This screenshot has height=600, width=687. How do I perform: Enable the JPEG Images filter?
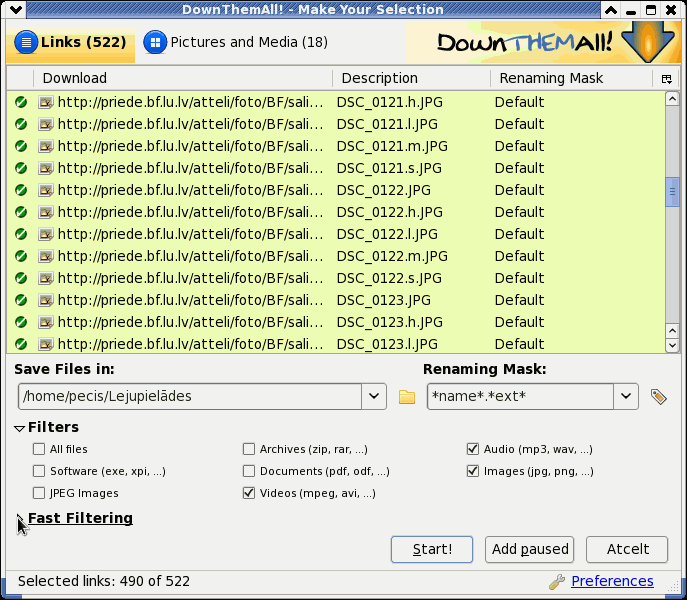click(39, 493)
